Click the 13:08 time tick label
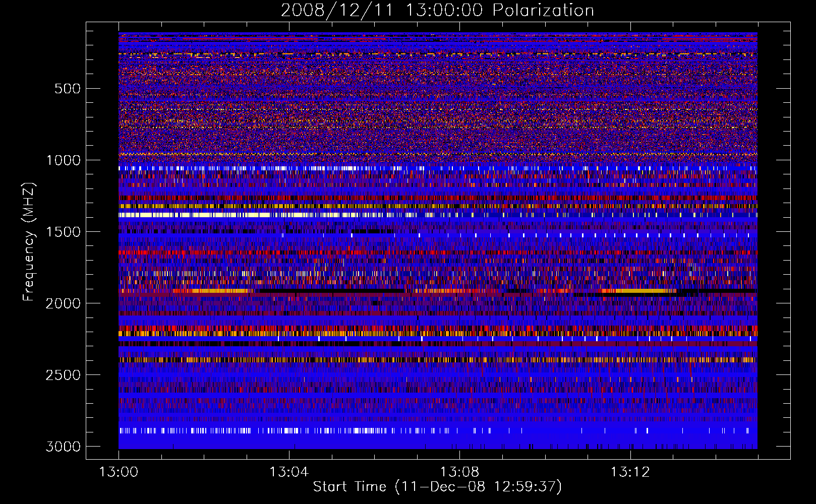Image resolution: width=816 pixels, height=504 pixels. coord(459,472)
